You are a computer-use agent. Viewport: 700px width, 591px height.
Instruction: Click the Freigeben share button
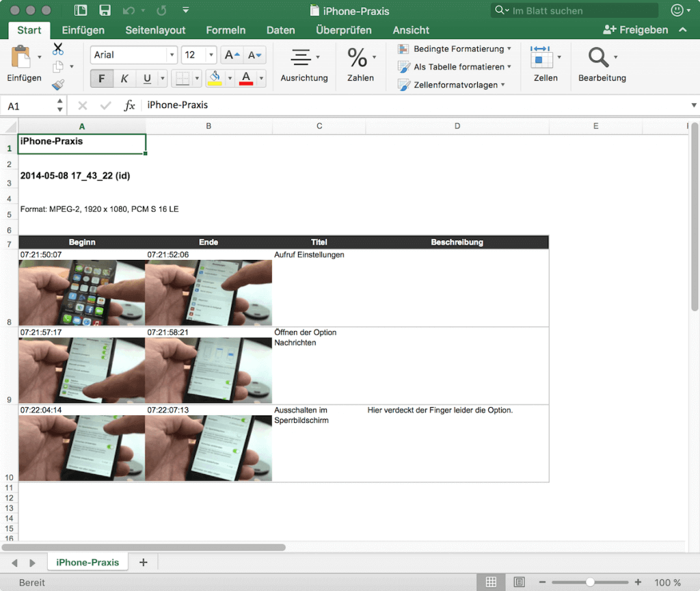pos(636,30)
